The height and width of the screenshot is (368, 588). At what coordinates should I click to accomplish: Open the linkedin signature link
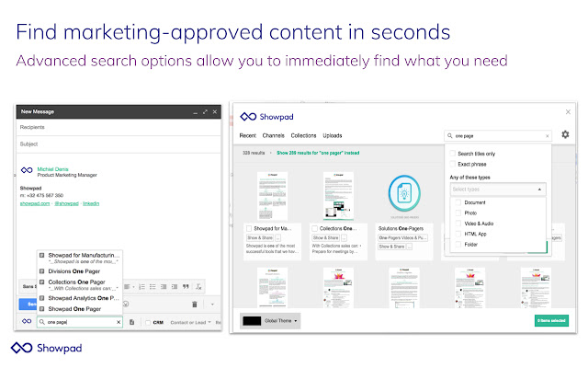(x=91, y=203)
